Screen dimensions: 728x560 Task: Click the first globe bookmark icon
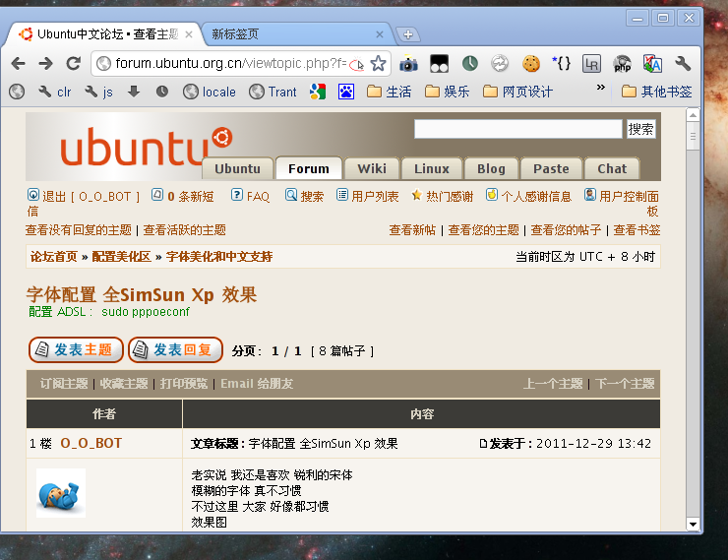[17, 92]
